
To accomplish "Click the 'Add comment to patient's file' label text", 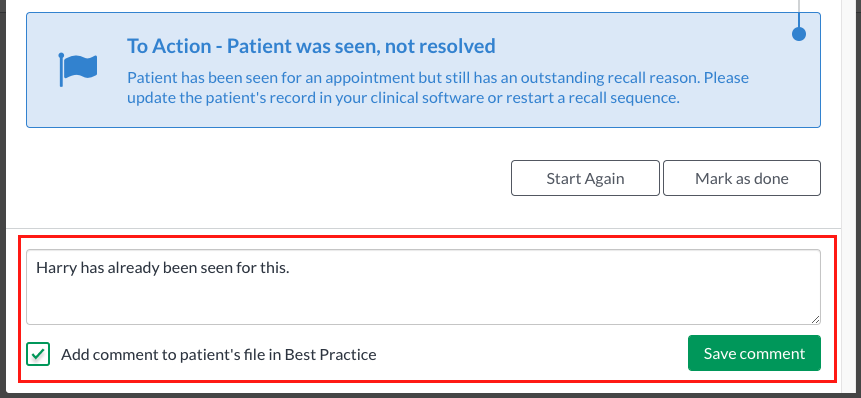I will (219, 355).
